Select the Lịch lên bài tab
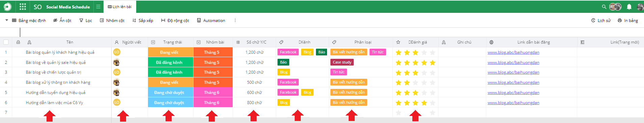Viewport: 644px width, 123px height. click(x=120, y=6)
